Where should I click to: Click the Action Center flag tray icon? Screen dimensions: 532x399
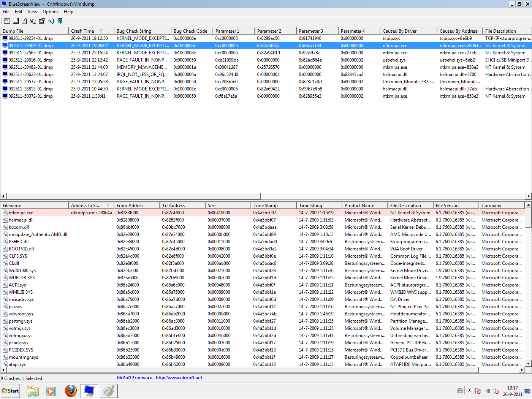[x=478, y=391]
